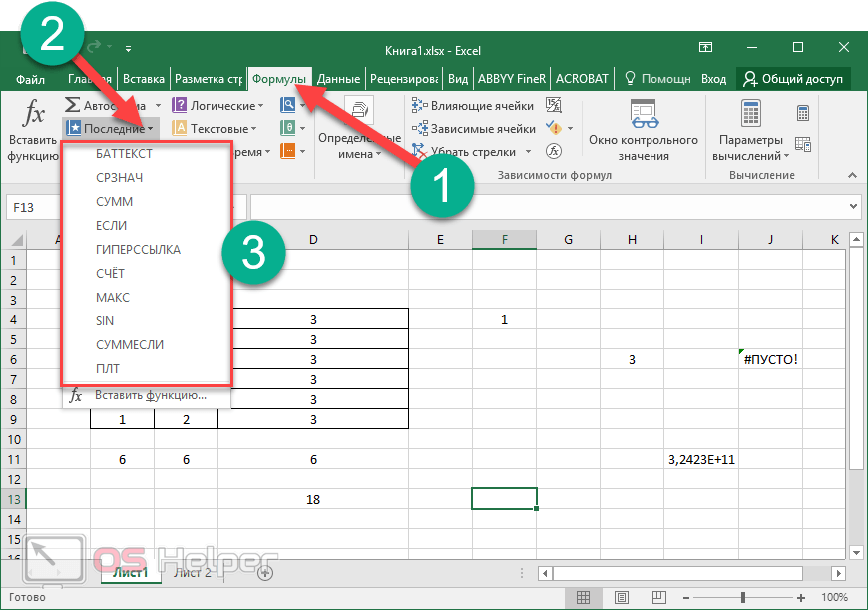Expand the Последние recent functions dropdown

[x=151, y=129]
